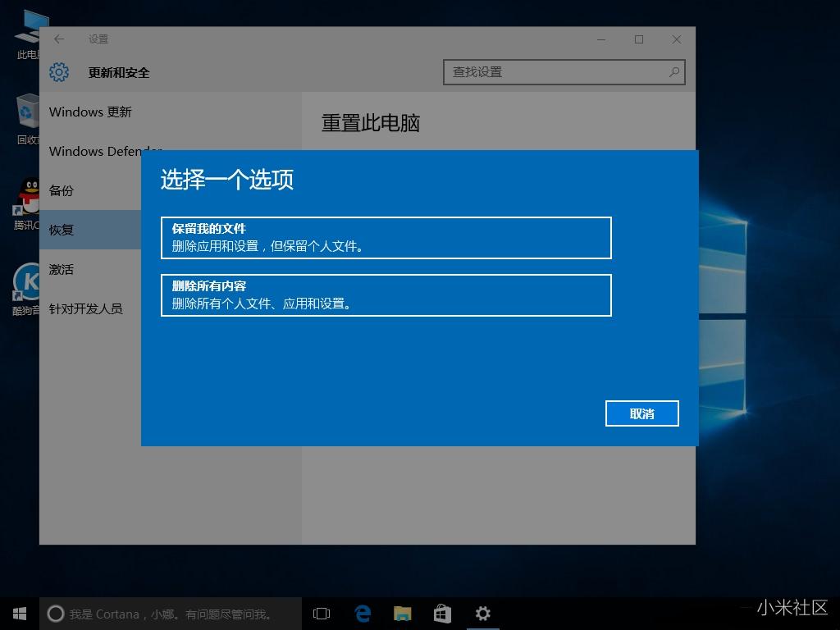Open the Microsoft Edge browser from taskbar
Screen dimensions: 840x630
[362, 613]
